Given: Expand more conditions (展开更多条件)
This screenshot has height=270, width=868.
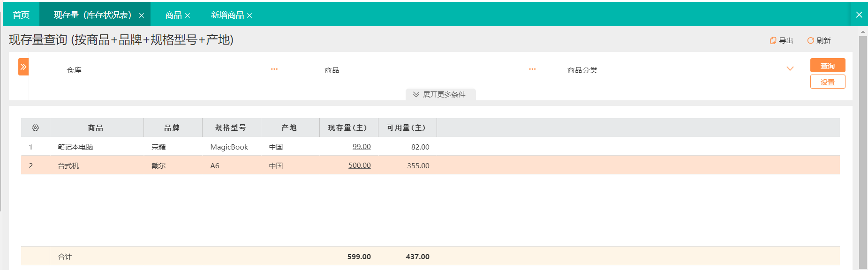Looking at the screenshot, I should (440, 94).
